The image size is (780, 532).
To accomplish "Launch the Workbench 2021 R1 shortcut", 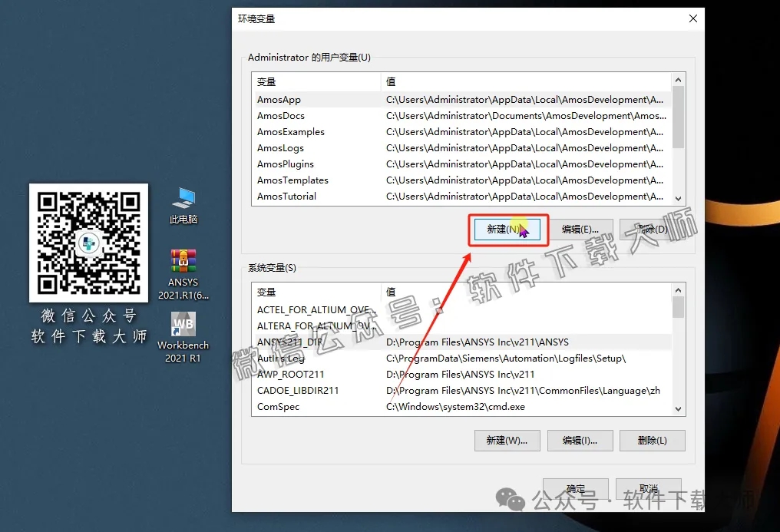I will tap(183, 326).
